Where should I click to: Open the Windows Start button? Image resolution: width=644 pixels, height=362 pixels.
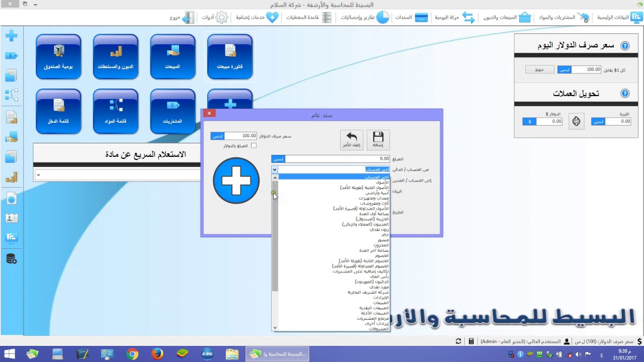(9, 354)
